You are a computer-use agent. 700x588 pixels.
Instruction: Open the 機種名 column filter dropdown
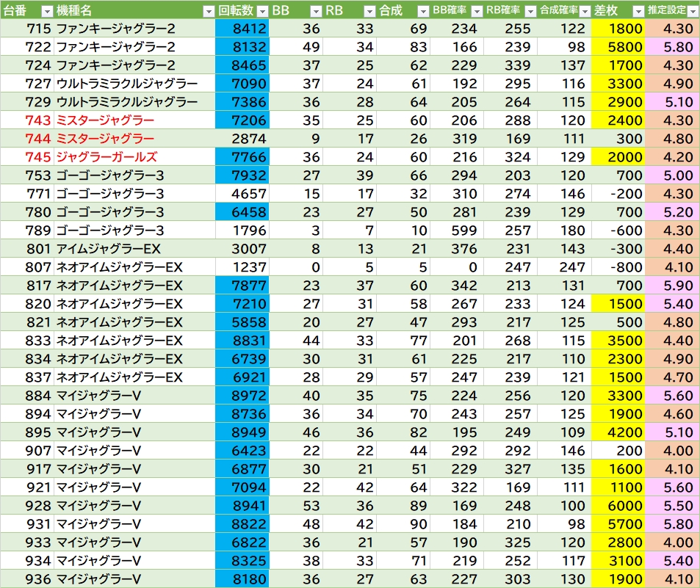[x=209, y=11]
